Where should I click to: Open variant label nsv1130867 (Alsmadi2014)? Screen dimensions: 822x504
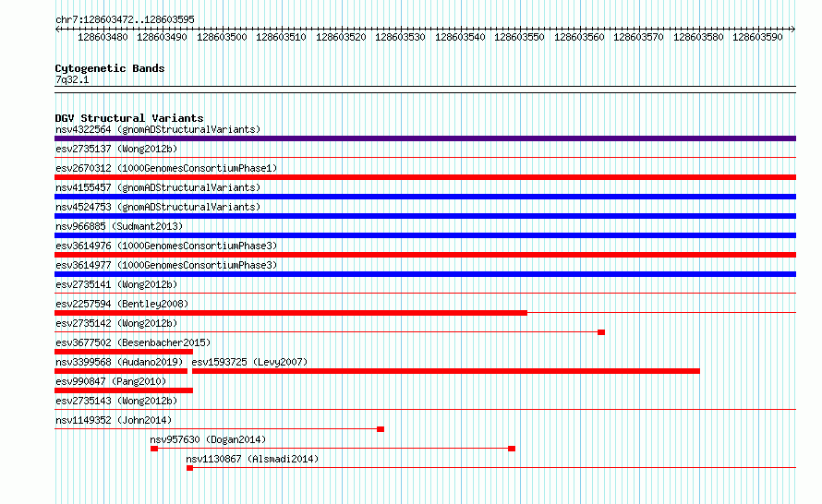tap(252, 459)
